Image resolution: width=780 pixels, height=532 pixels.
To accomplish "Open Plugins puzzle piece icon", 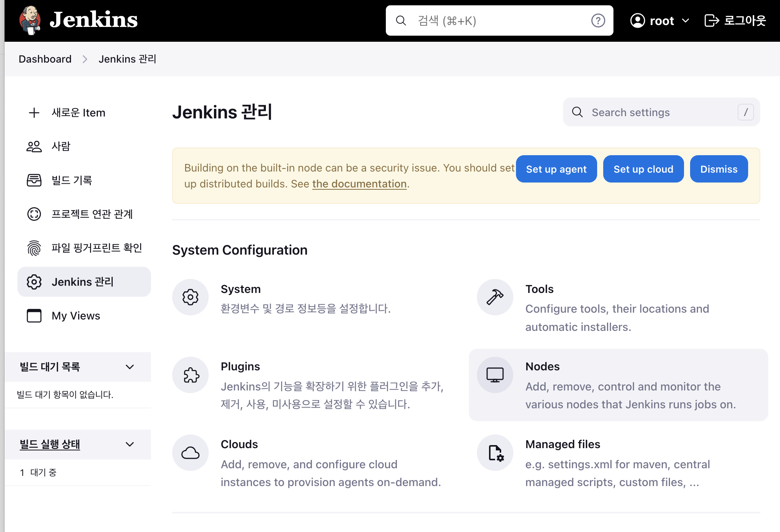I will 190,375.
